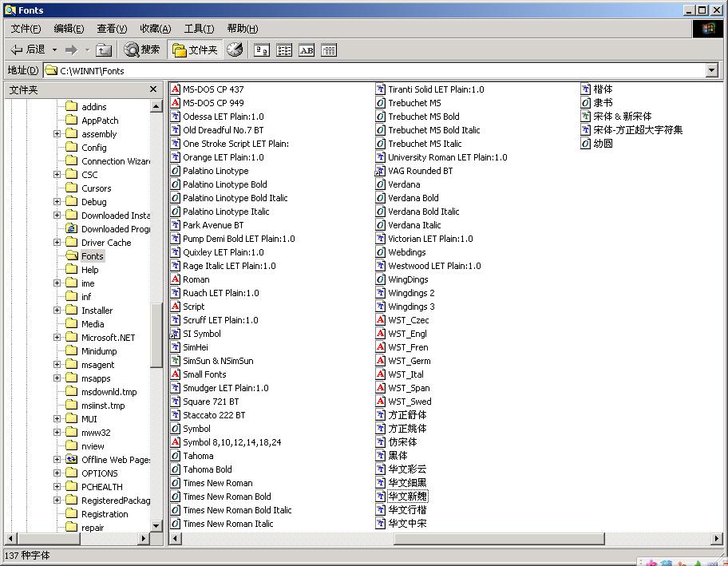This screenshot has height=566, width=728.
Task: Click font list horizontal scrollbar left arrow
Action: [x=176, y=539]
